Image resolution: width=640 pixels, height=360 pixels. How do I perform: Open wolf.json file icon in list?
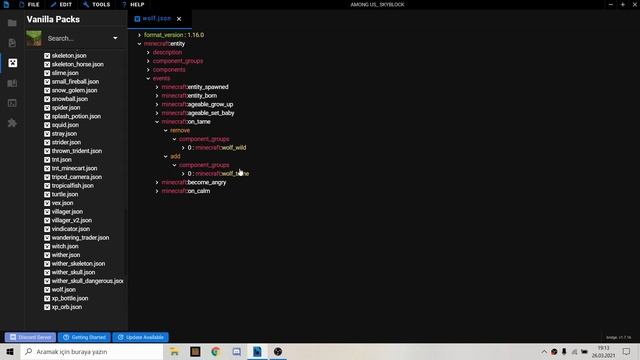click(x=47, y=290)
